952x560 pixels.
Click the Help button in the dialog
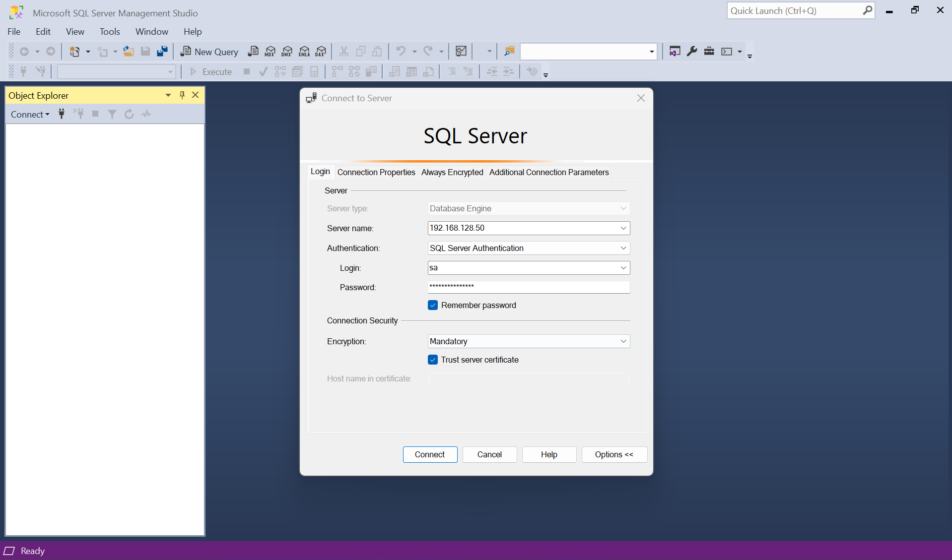tap(549, 455)
